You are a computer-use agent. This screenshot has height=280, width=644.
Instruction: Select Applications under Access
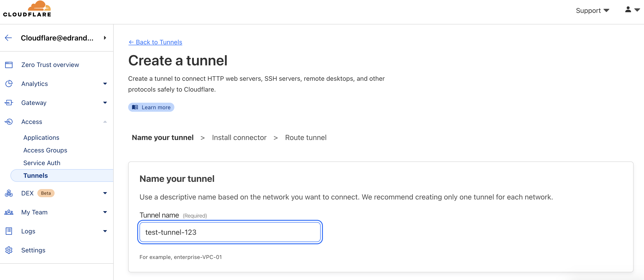coord(41,138)
